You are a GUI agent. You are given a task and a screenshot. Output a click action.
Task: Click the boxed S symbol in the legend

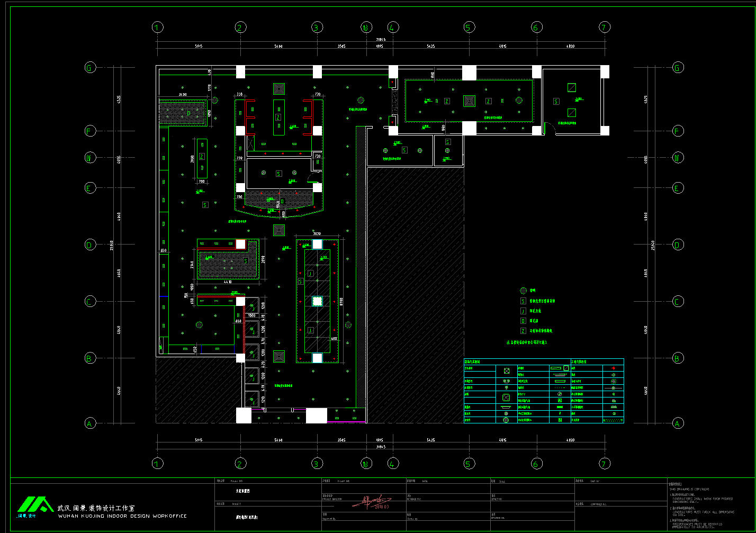[523, 301]
